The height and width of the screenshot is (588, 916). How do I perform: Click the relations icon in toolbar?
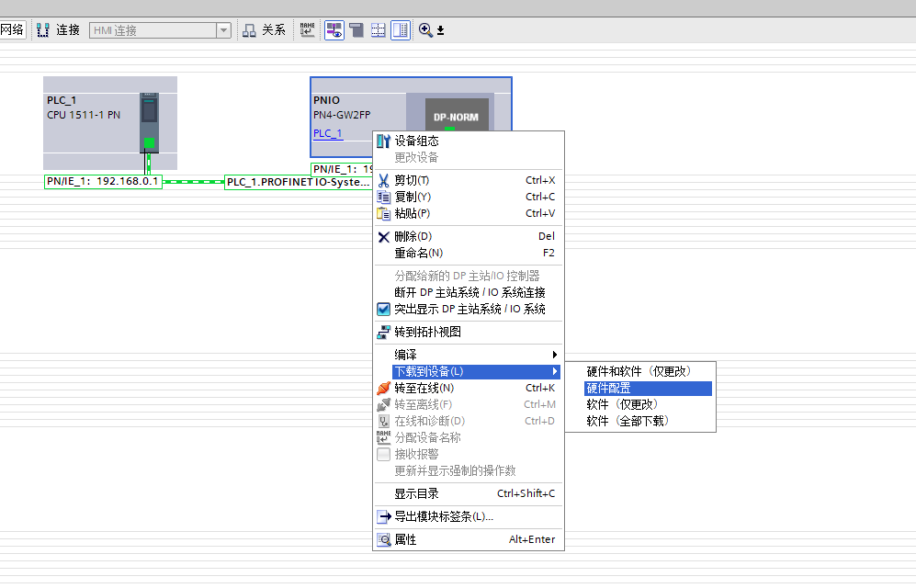250,30
